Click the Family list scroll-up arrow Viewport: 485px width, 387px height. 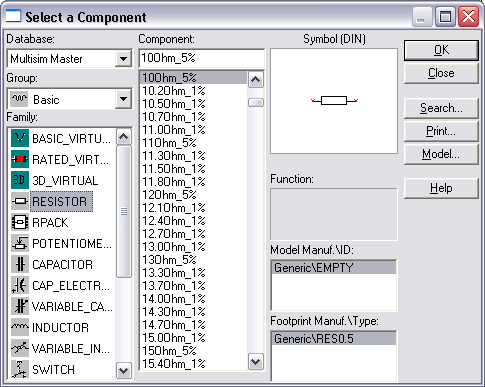click(x=124, y=137)
